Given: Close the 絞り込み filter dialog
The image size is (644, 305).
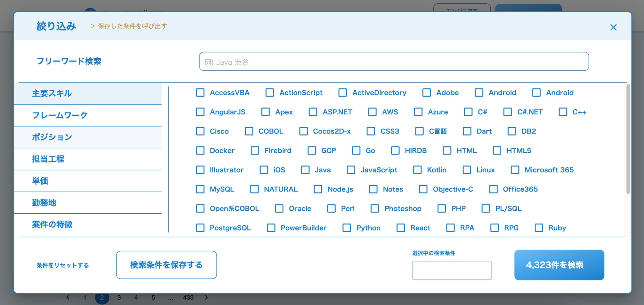Looking at the screenshot, I should (613, 27).
